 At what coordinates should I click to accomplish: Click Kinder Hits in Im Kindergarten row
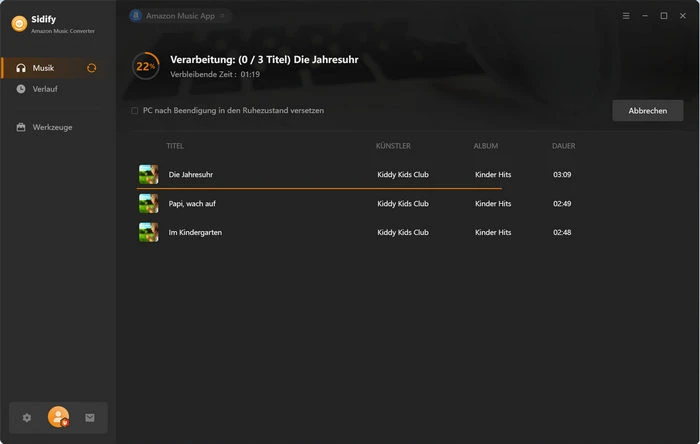[493, 232]
